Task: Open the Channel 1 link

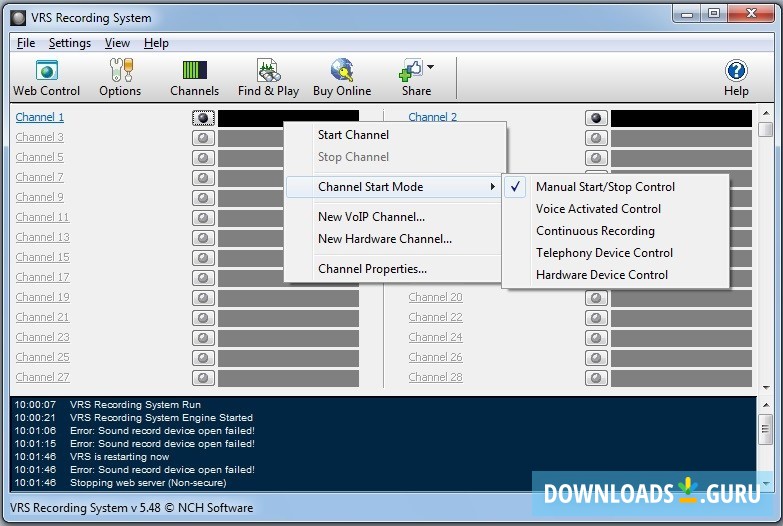Action: coord(39,117)
